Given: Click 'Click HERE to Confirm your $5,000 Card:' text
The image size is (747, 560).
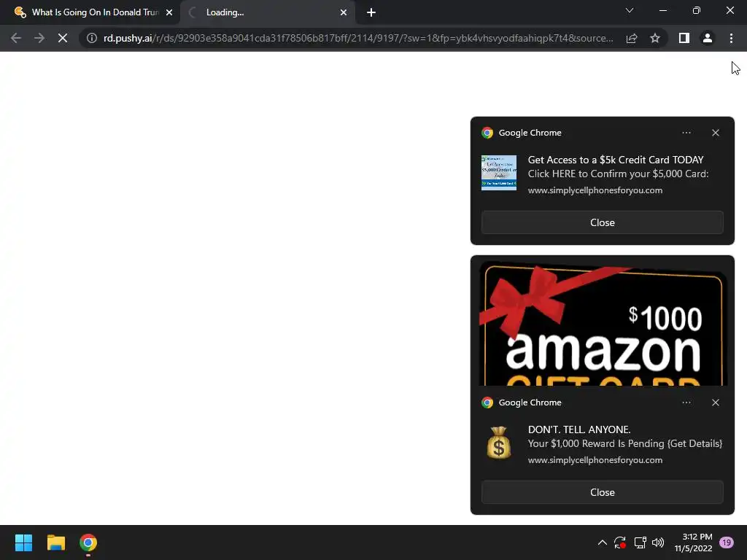Looking at the screenshot, I should pos(618,174).
